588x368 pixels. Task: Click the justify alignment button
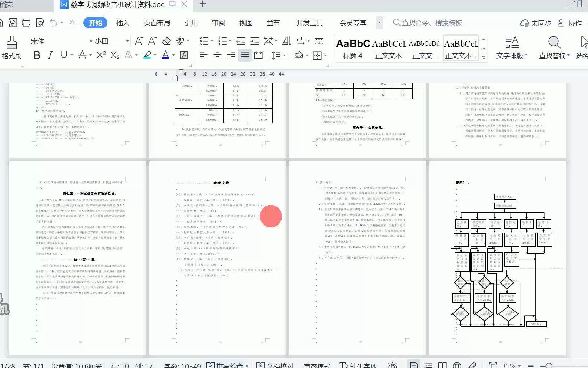point(245,56)
